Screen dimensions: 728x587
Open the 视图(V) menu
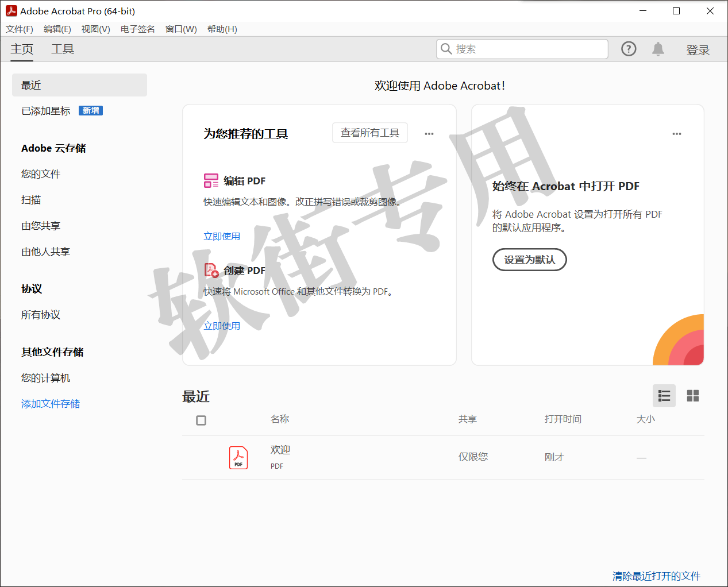pyautogui.click(x=95, y=29)
